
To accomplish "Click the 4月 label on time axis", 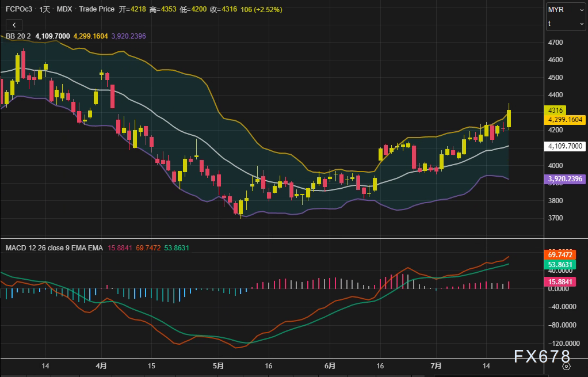I will (x=101, y=365).
